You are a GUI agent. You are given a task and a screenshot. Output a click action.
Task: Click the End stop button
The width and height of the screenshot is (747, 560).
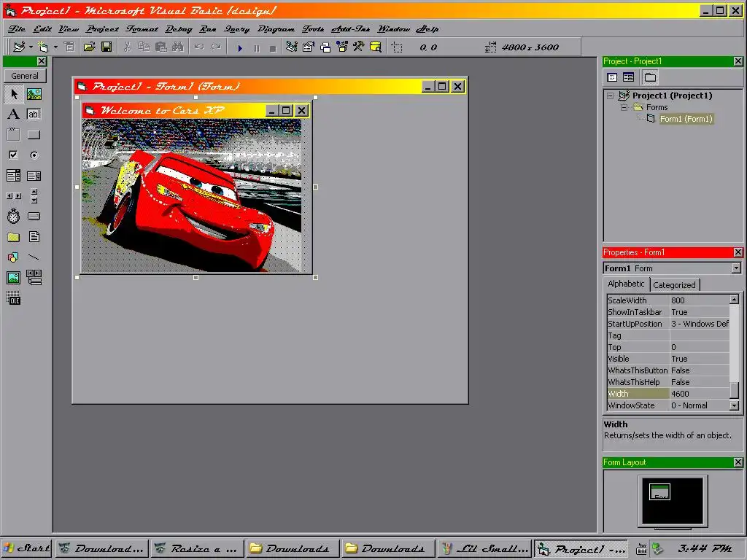[x=273, y=47]
